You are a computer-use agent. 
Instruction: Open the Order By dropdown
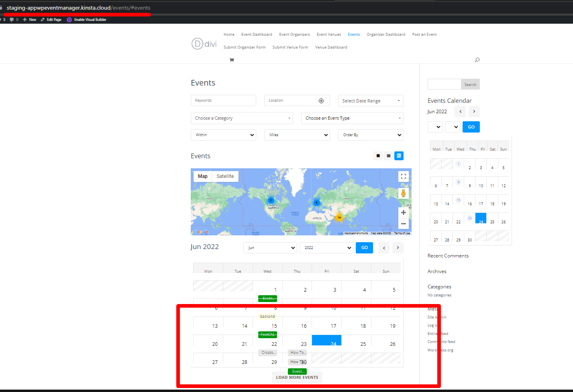370,135
